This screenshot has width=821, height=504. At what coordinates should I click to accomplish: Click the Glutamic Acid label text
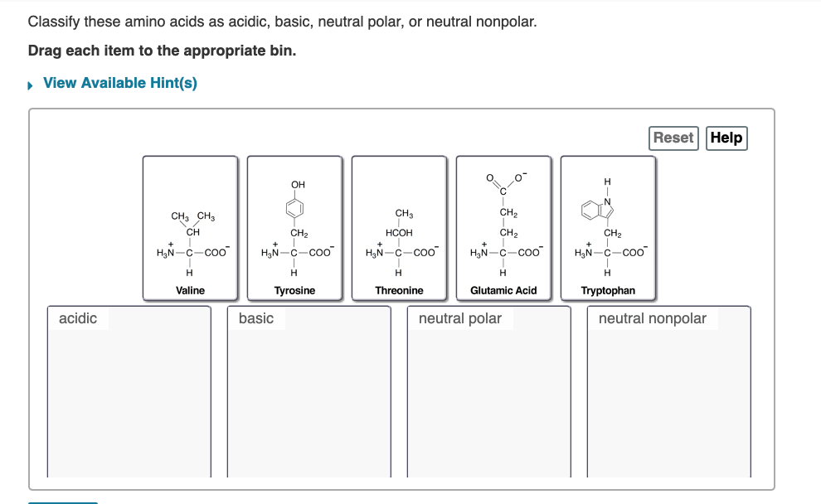tap(503, 290)
